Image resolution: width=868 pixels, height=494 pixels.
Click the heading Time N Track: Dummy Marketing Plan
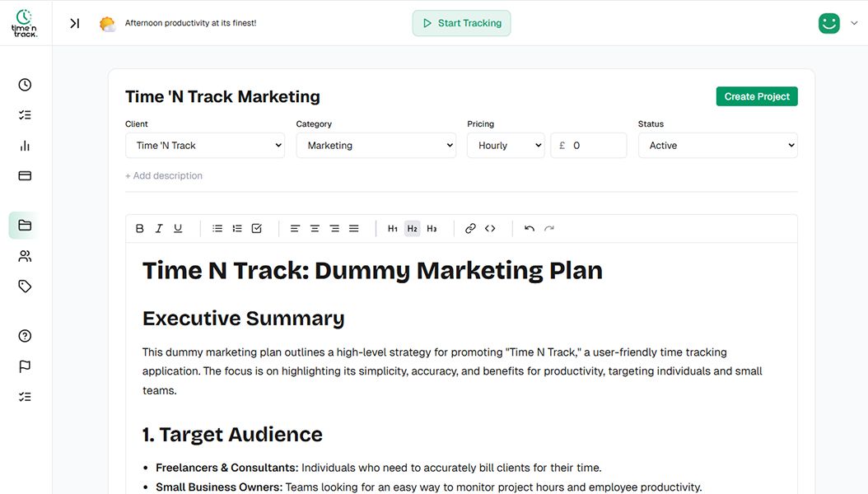click(372, 271)
